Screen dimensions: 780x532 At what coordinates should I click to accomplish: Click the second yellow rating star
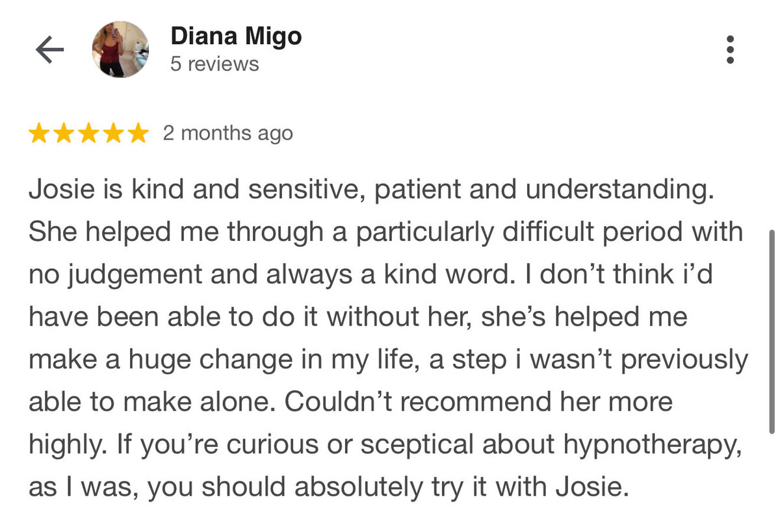(64, 133)
